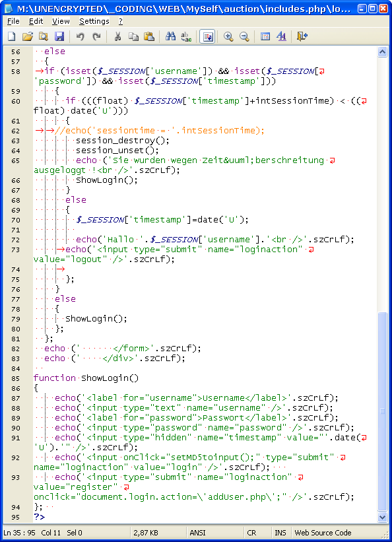The width and height of the screenshot is (392, 542).
Task: Toggle the Word Wrap toolbar button
Action: click(207, 36)
